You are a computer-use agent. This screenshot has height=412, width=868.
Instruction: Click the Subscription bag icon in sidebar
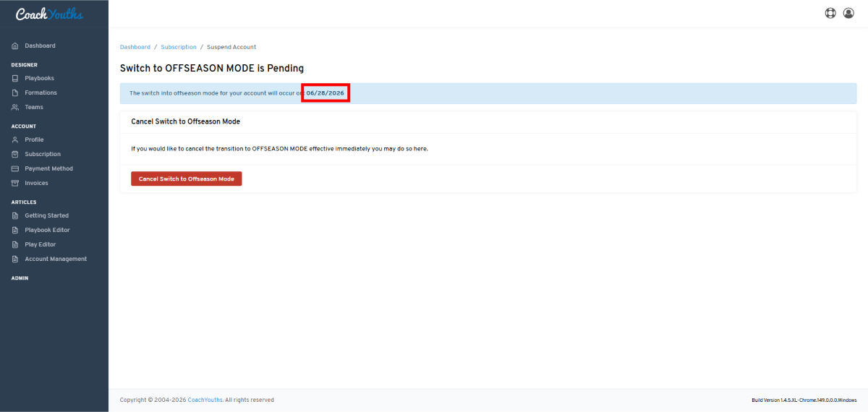15,154
